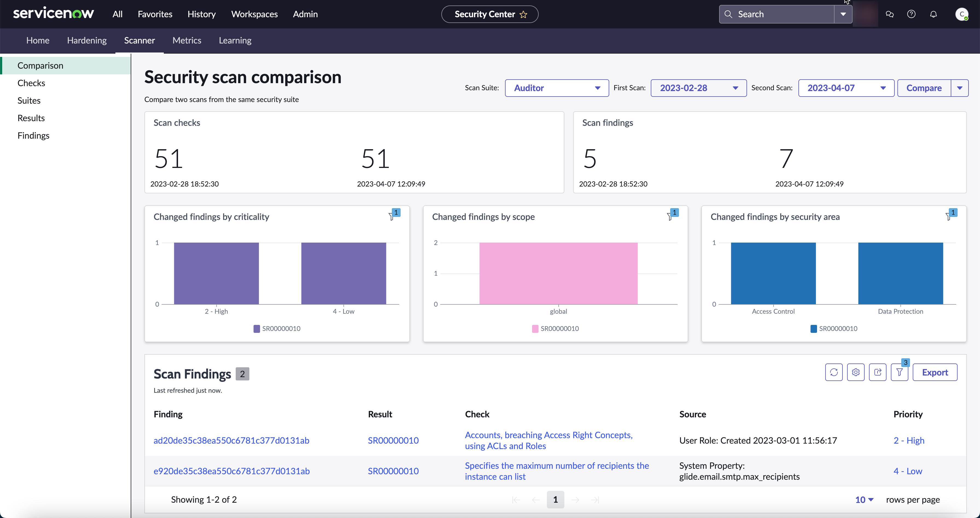Switch to the Metrics tab
The image size is (980, 518).
coord(187,40)
